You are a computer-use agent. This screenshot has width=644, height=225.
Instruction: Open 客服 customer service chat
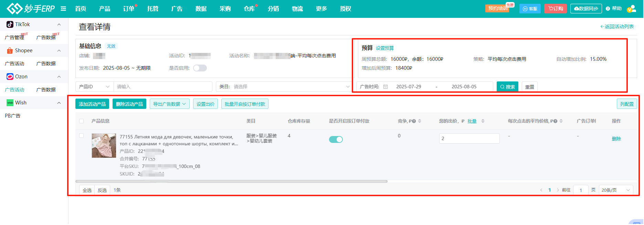530,9
